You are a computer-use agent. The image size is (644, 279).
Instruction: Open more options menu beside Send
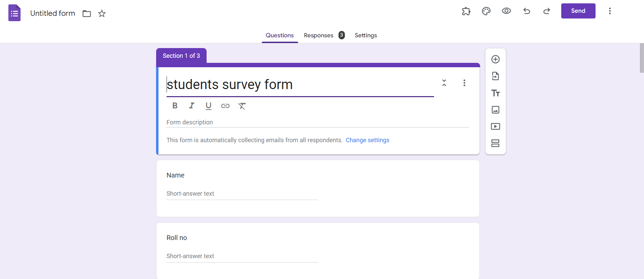tap(610, 11)
